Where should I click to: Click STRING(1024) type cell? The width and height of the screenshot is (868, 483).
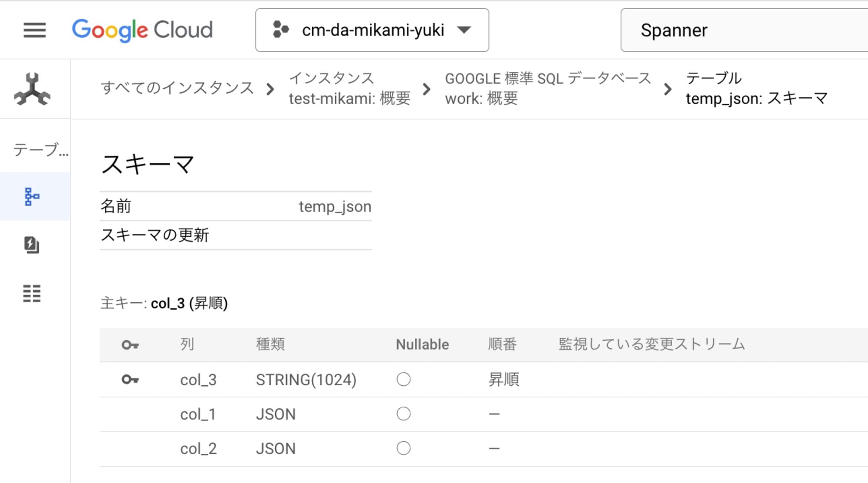point(306,380)
